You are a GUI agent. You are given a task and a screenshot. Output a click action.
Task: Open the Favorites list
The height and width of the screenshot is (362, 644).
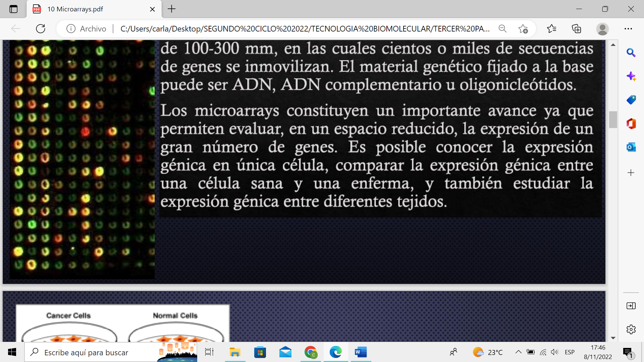552,29
